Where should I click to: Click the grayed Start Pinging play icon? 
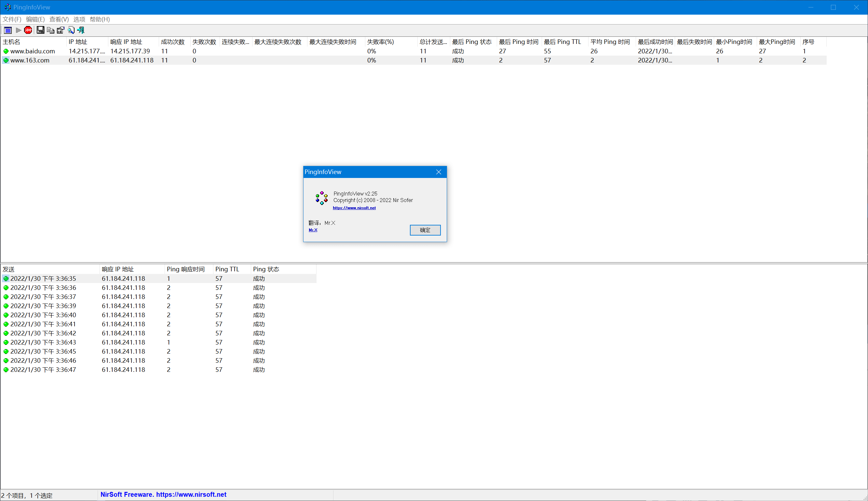19,30
